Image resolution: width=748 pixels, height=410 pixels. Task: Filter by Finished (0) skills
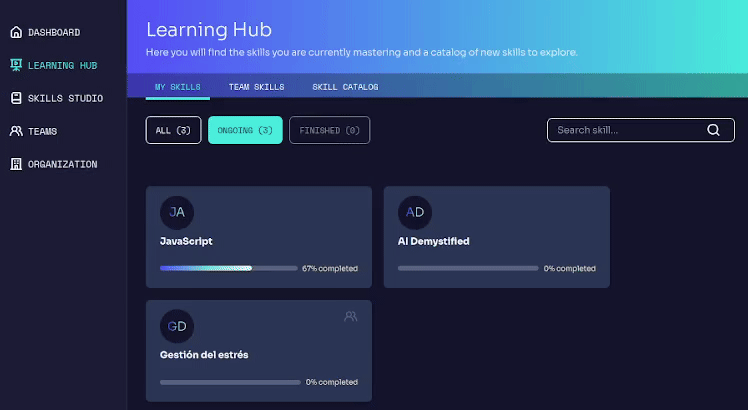point(329,130)
